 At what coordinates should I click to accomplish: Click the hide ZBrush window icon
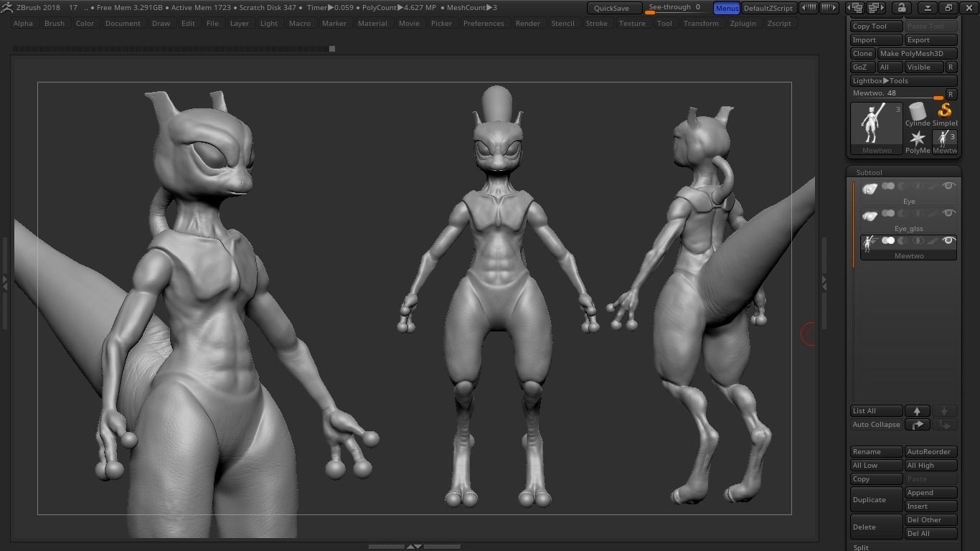point(928,8)
